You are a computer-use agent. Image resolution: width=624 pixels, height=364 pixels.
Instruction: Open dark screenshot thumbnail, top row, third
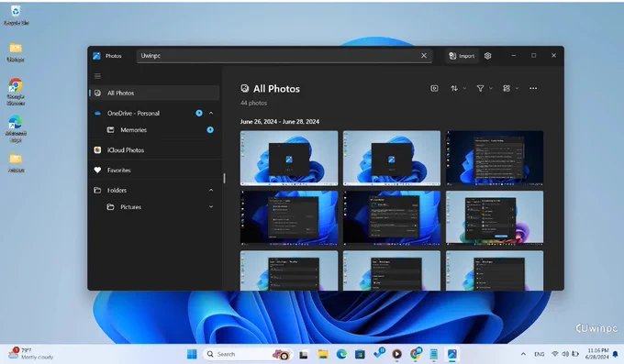[495, 158]
